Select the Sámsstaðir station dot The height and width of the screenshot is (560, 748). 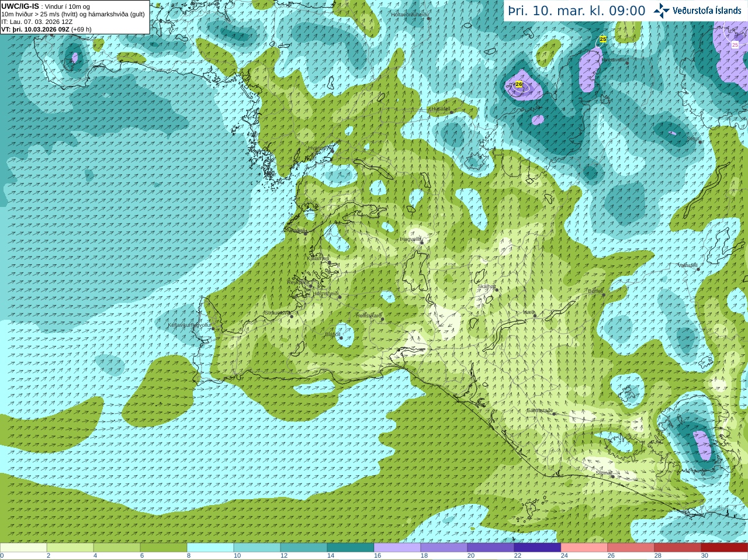(553, 413)
